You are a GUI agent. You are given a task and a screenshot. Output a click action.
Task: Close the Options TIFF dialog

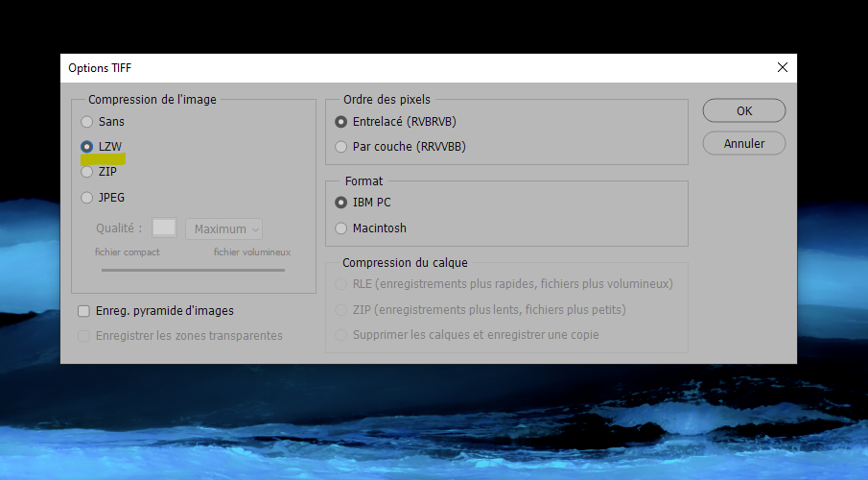point(783,67)
